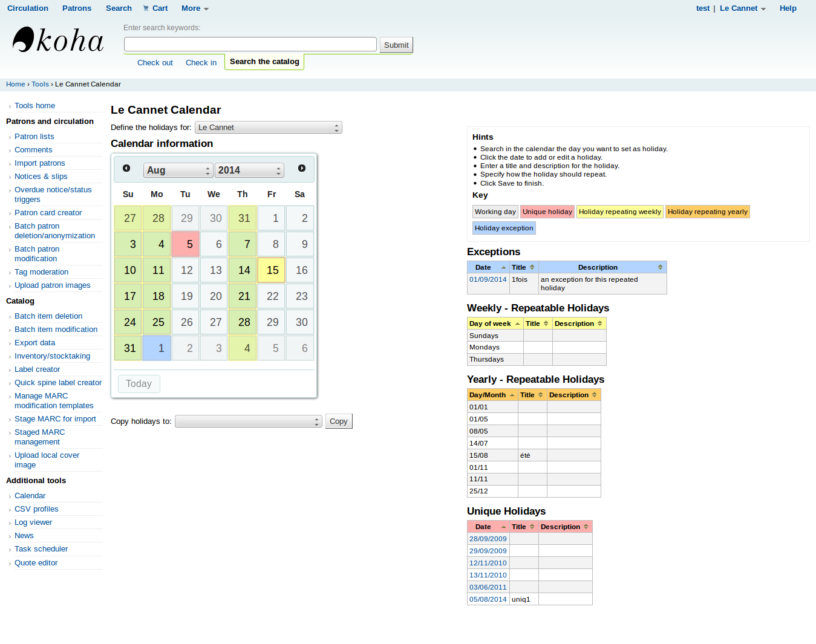This screenshot has width=816, height=644.
Task: Go to next month in calendar
Action: pos(301,169)
